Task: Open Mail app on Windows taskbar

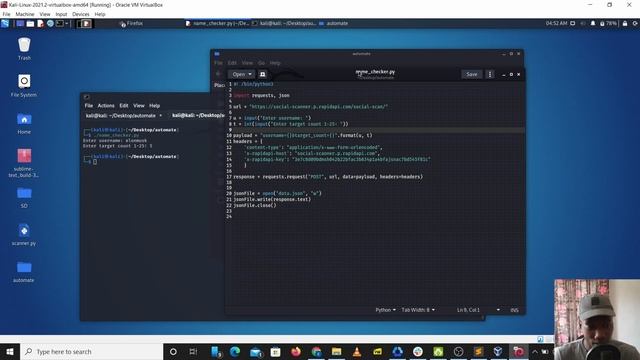Action: point(256,351)
